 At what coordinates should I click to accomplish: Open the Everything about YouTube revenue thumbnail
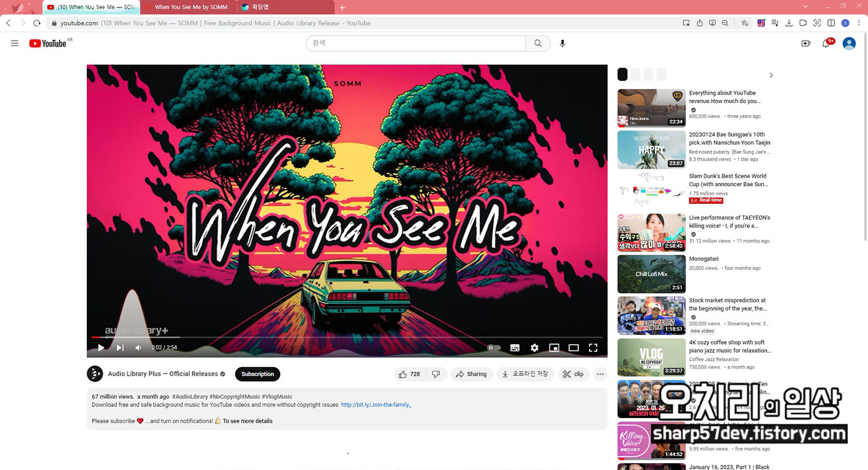click(652, 108)
